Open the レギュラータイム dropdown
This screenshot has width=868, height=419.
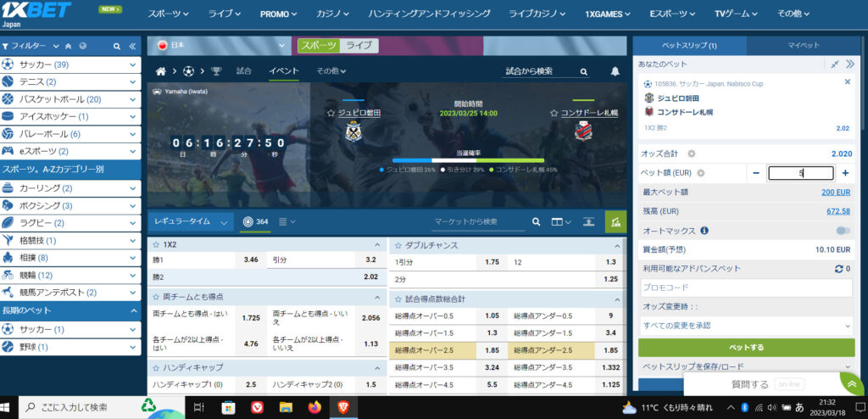point(191,221)
